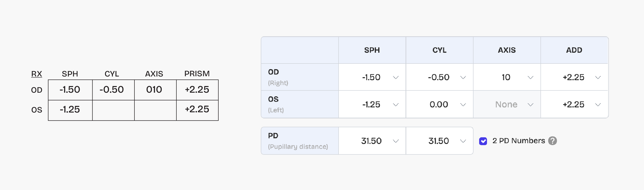Open the OD ADD dropdown showing +2.25

tap(574, 77)
